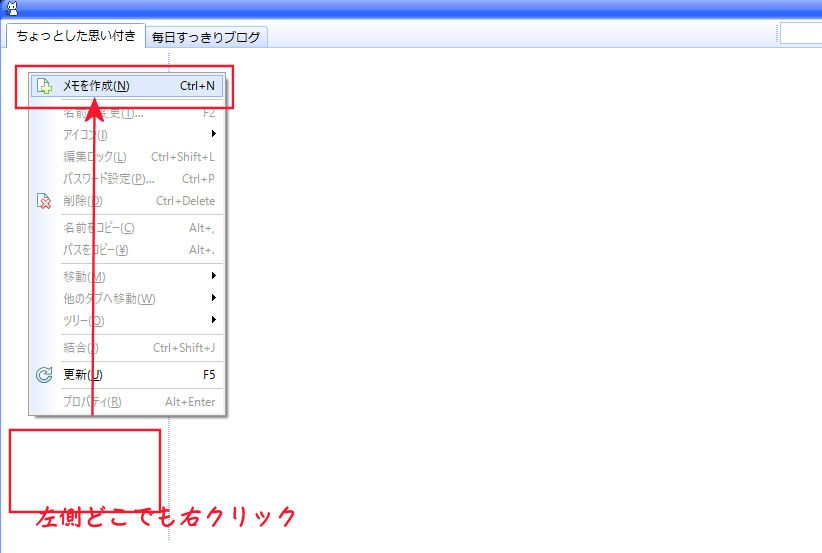Select 結合(J) menu item
Image resolution: width=822 pixels, height=553 pixels.
click(127, 348)
